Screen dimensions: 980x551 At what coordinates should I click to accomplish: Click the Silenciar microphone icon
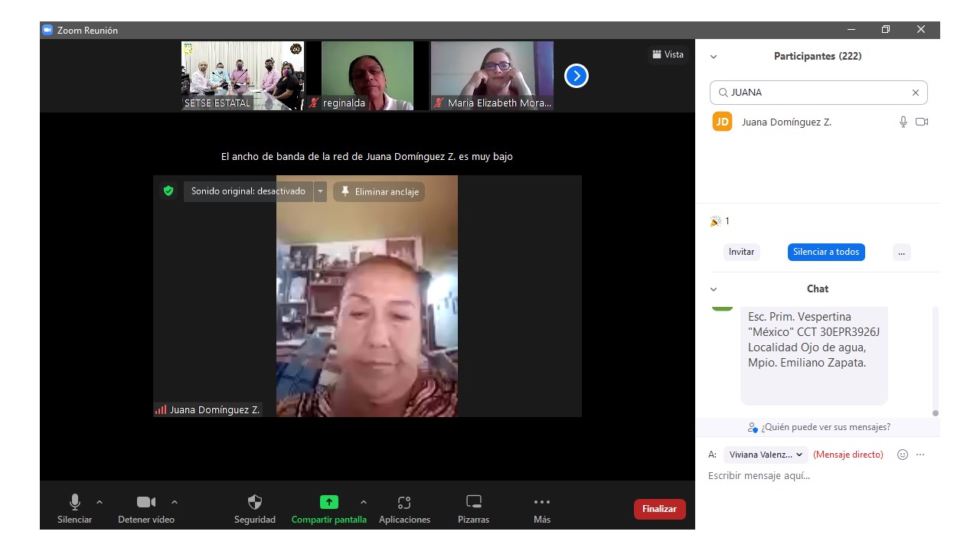[x=75, y=502]
